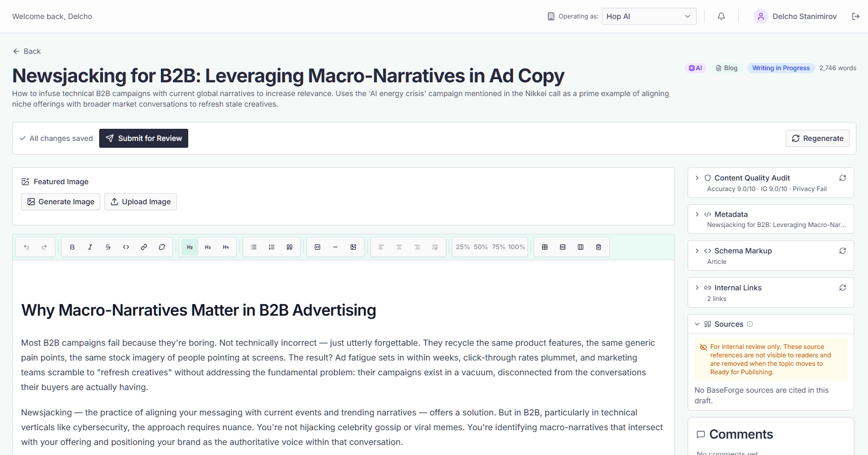Click the log out icon

(856, 16)
